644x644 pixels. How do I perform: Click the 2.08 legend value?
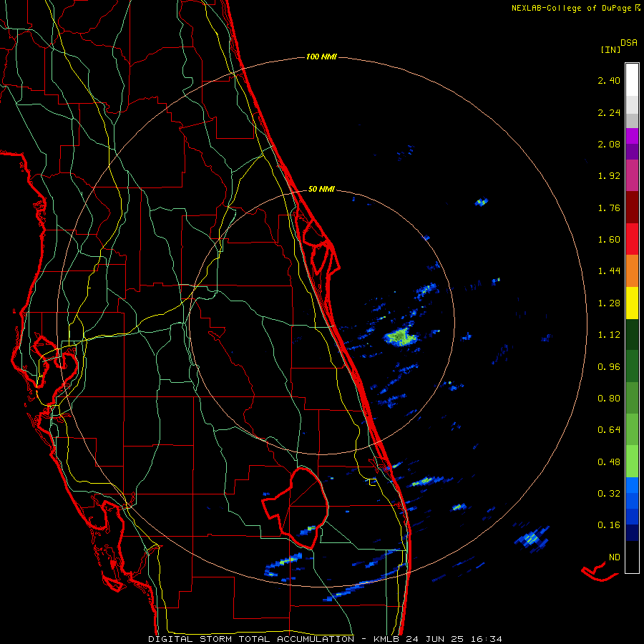(609, 144)
